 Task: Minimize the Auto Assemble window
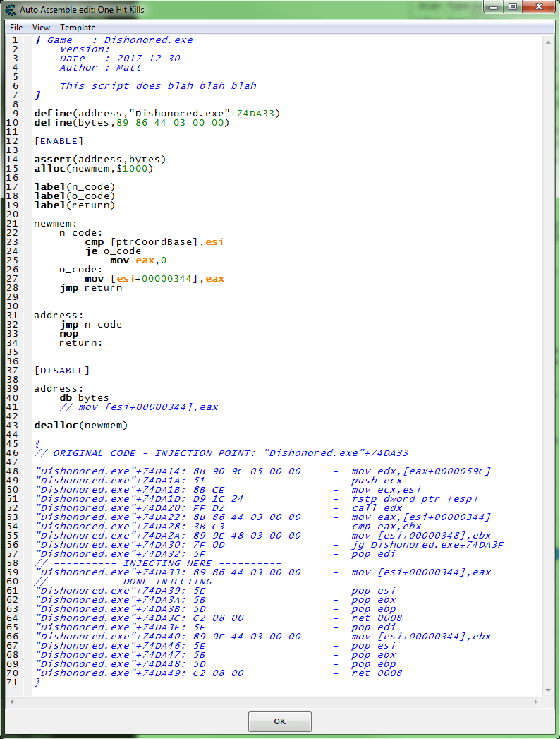click(494, 7)
